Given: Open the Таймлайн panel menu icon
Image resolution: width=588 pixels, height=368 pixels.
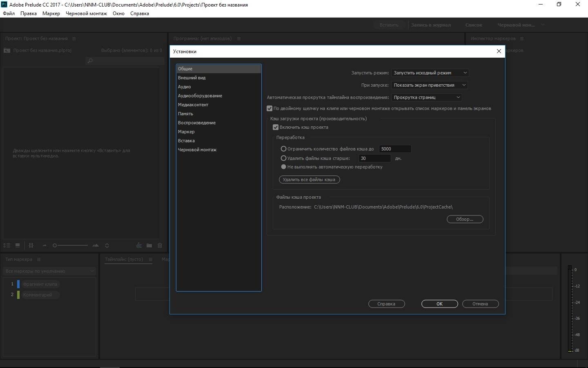Looking at the screenshot, I should tap(150, 259).
